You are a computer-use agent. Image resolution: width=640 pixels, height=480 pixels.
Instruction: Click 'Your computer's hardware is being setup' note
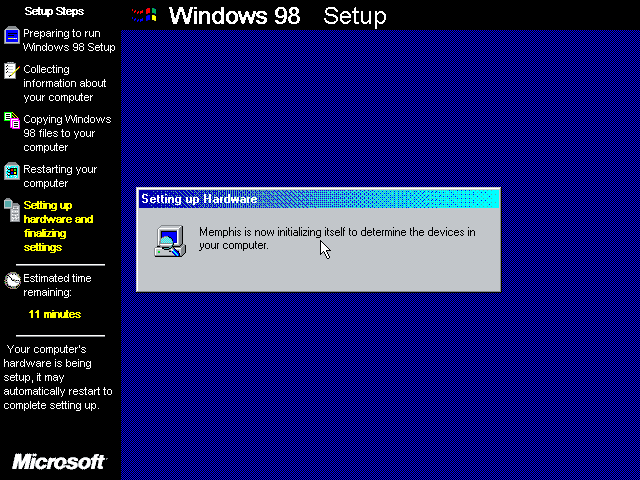click(x=58, y=377)
